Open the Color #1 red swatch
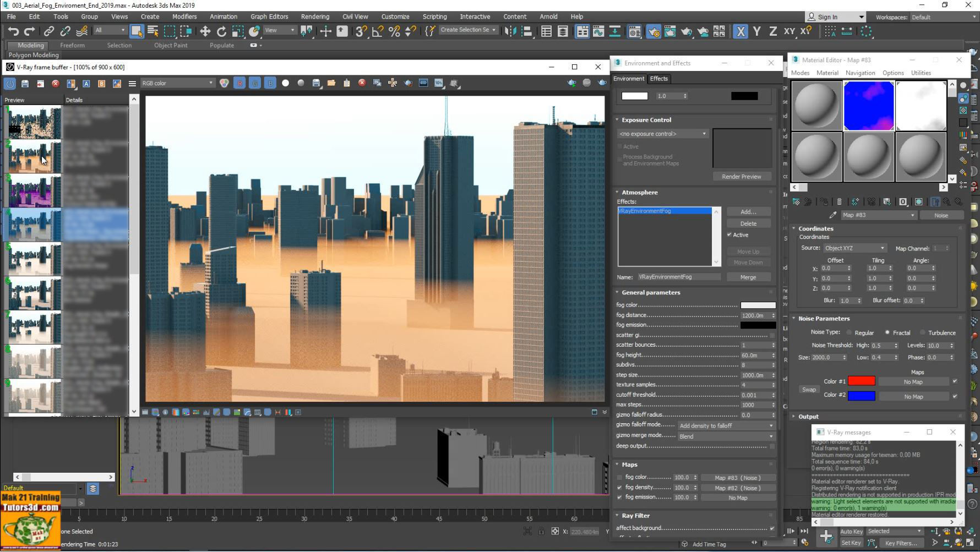The image size is (980, 552). tap(861, 381)
